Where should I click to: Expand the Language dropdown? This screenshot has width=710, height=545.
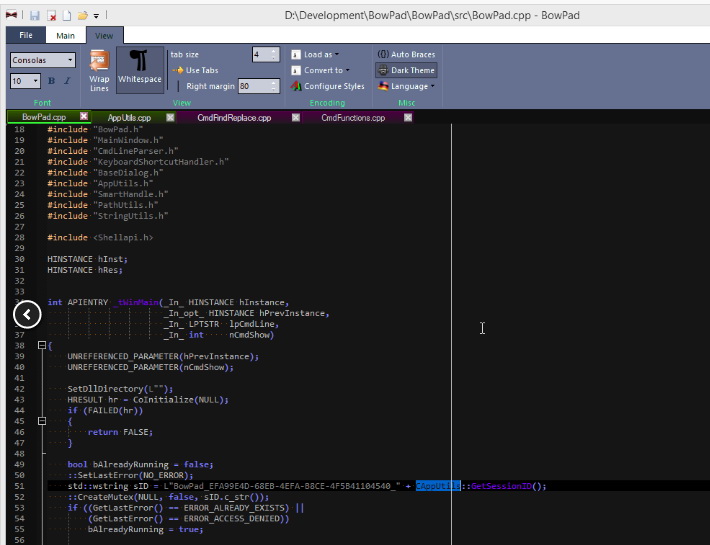(x=408, y=86)
